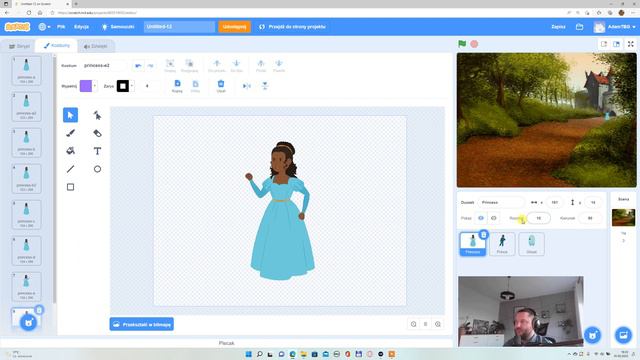Image resolution: width=640 pixels, height=360 pixels.
Task: Zoom in on the paint canvas
Action: click(438, 324)
